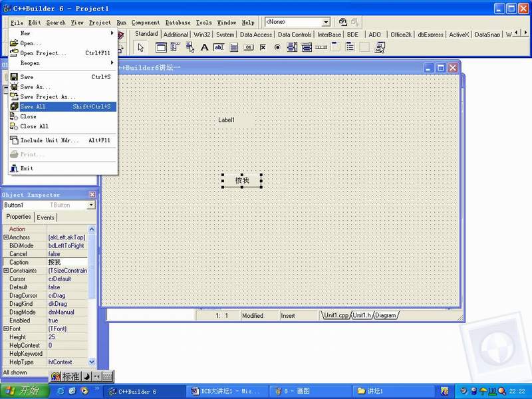Toggle punctuation mode on IME bar

(x=96, y=376)
